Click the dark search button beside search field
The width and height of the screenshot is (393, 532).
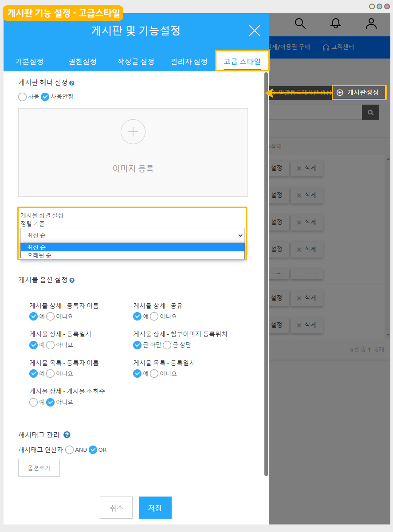tap(370, 112)
